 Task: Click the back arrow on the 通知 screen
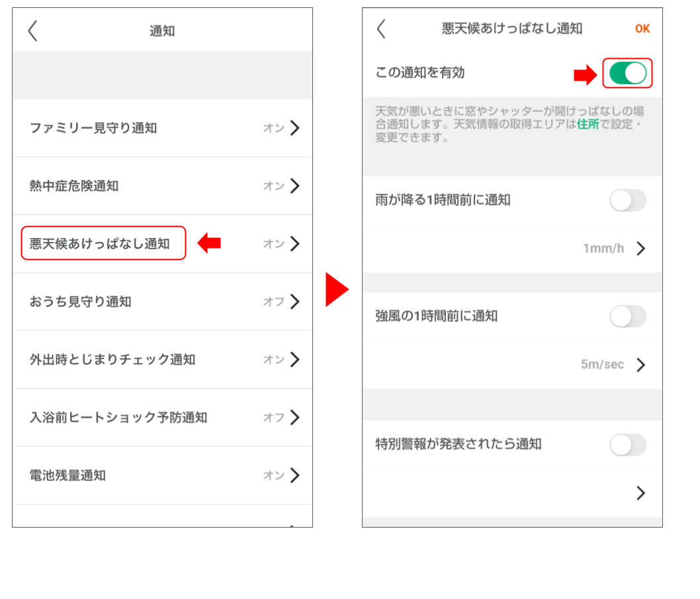tap(33, 30)
